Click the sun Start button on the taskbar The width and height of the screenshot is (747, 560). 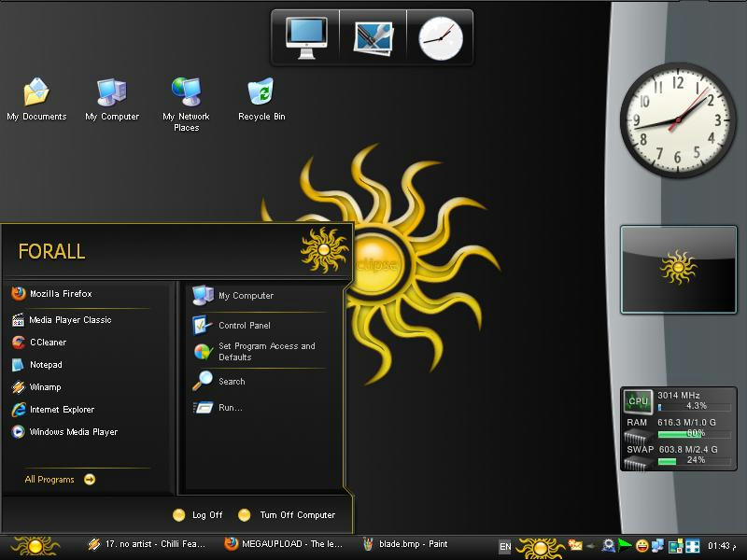(35, 547)
